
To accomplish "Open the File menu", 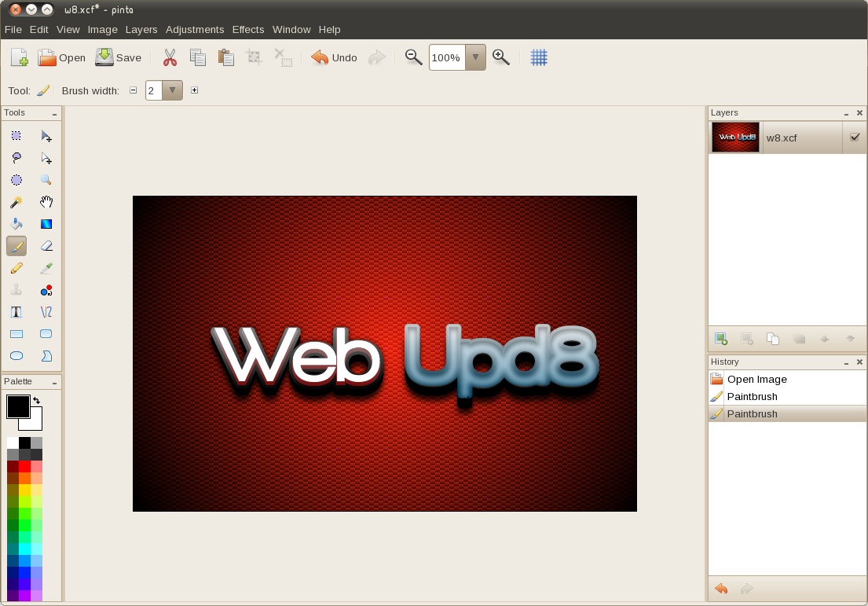I will pos(13,29).
